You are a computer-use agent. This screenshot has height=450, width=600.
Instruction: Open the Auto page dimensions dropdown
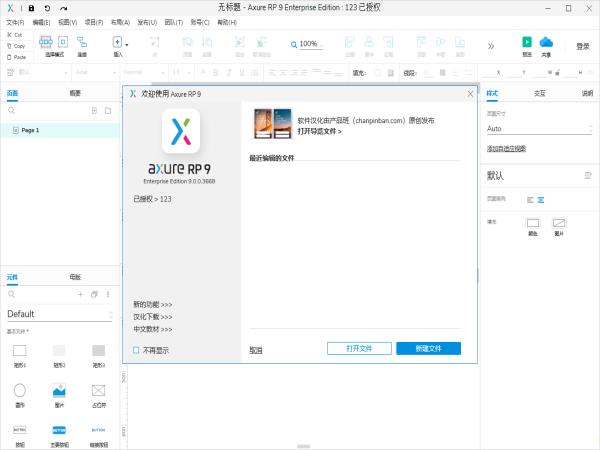539,129
